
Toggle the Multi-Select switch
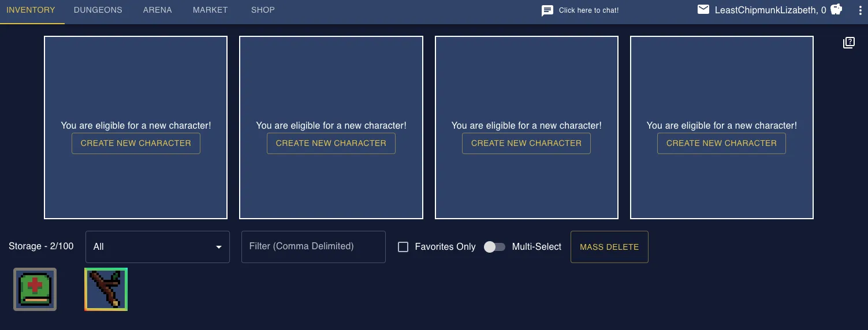click(494, 247)
